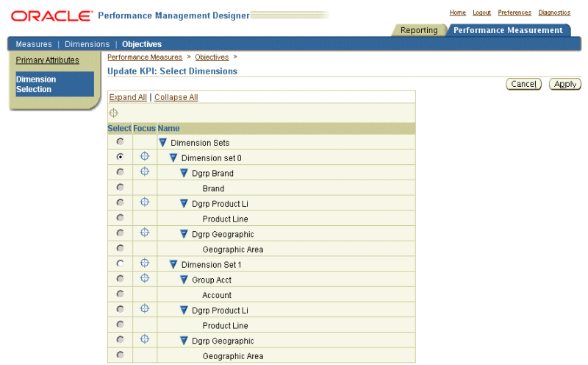Focus on Dgrp Product Li under Dimension Set 1
The height and width of the screenshot is (365, 588).
coord(144,309)
